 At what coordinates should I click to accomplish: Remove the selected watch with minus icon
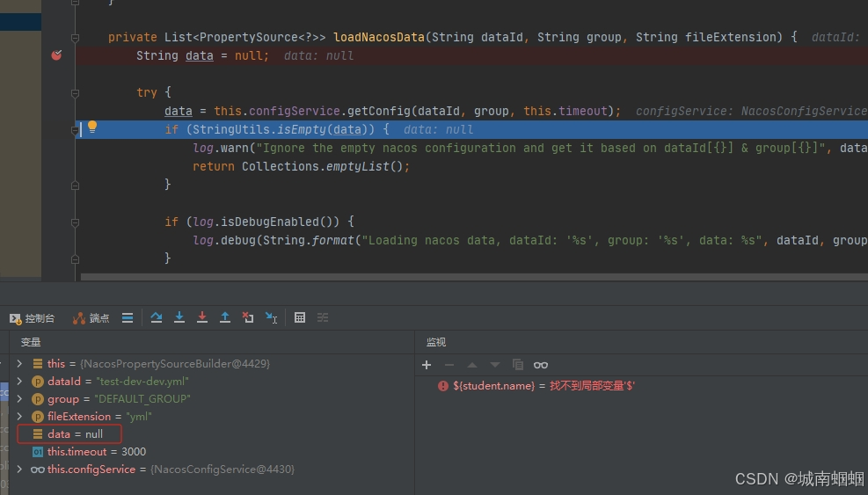point(449,365)
